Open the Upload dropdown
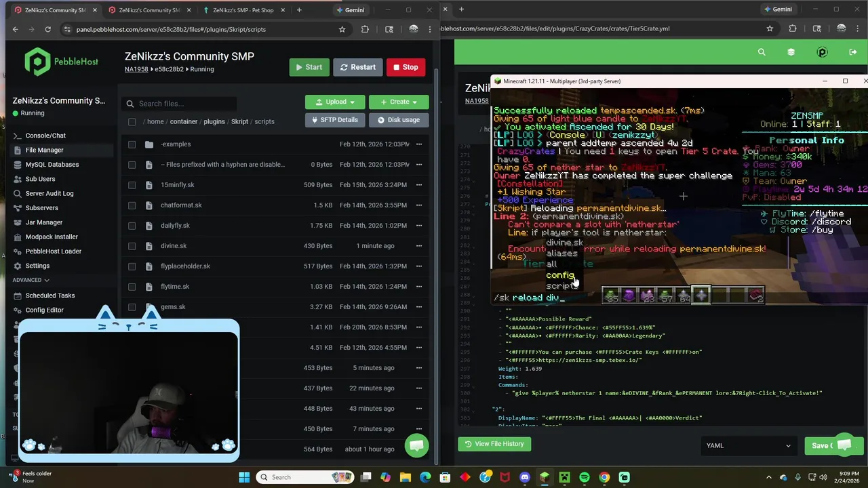The height and width of the screenshot is (488, 868). tap(335, 102)
